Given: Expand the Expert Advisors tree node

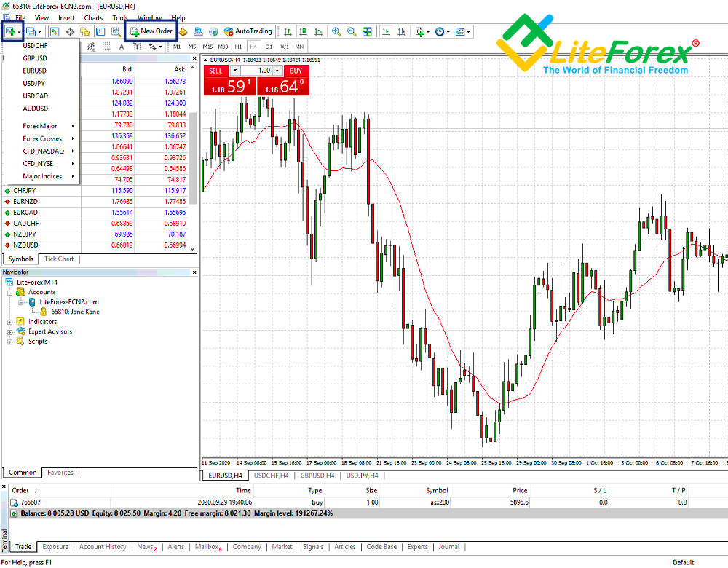Looking at the screenshot, I should pyautogui.click(x=9, y=331).
